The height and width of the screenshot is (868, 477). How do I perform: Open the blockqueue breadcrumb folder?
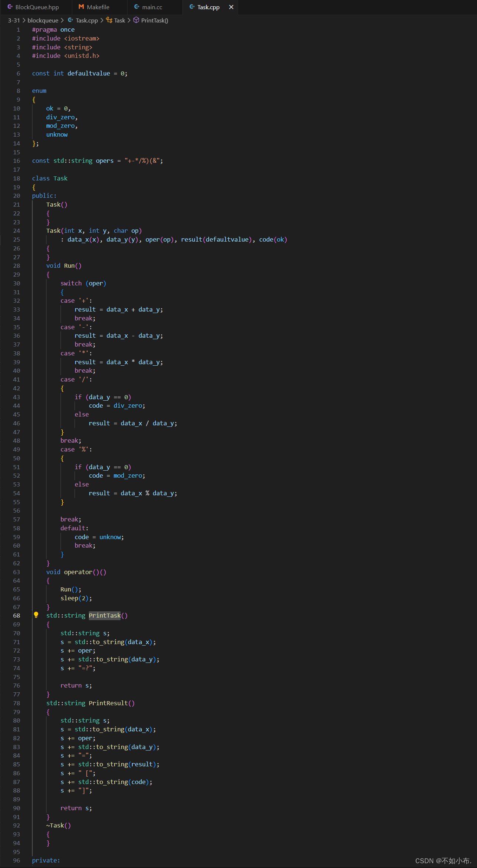[x=43, y=20]
